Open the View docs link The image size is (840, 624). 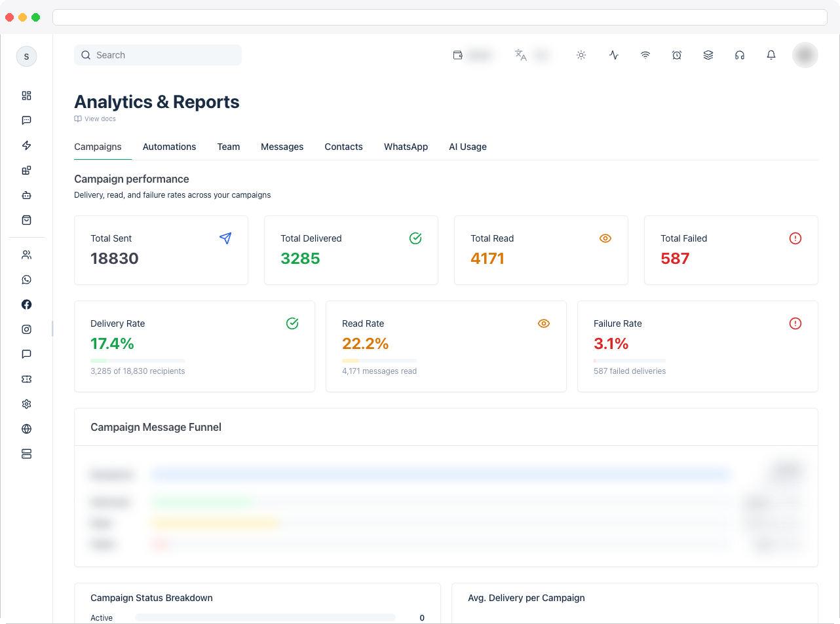pos(95,119)
